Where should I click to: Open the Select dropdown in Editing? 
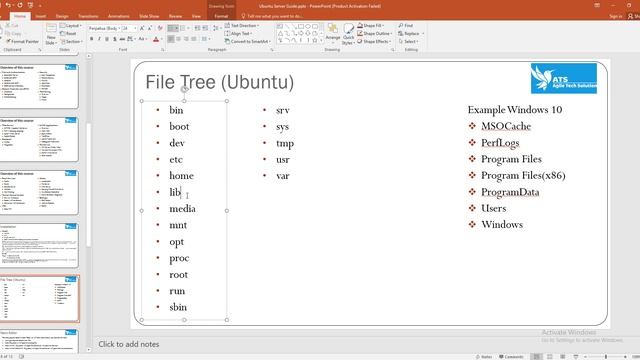[408, 41]
